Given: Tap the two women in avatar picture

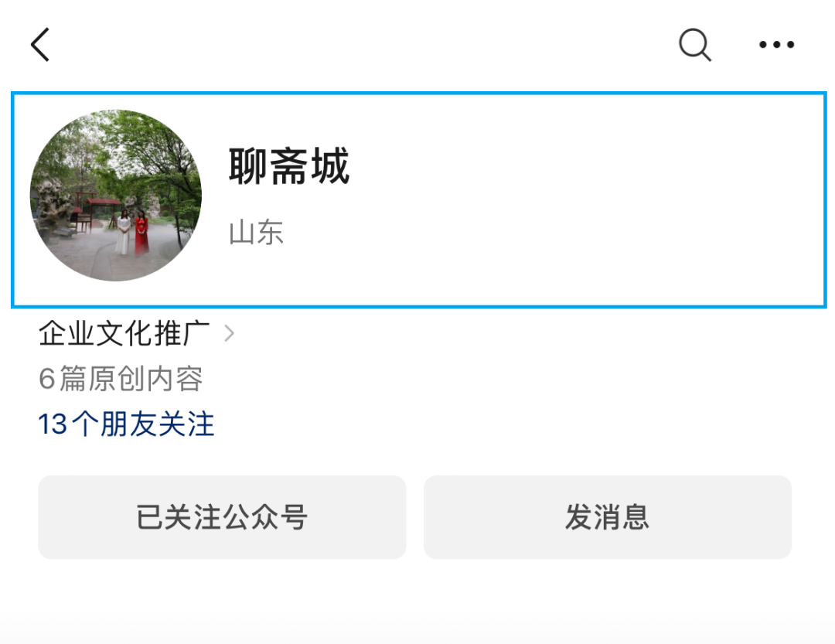Looking at the screenshot, I should pyautogui.click(x=133, y=232).
